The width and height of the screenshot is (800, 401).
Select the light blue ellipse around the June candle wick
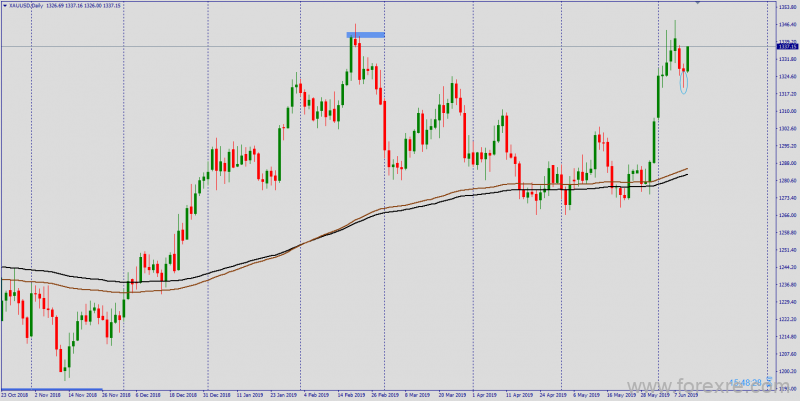(x=684, y=82)
